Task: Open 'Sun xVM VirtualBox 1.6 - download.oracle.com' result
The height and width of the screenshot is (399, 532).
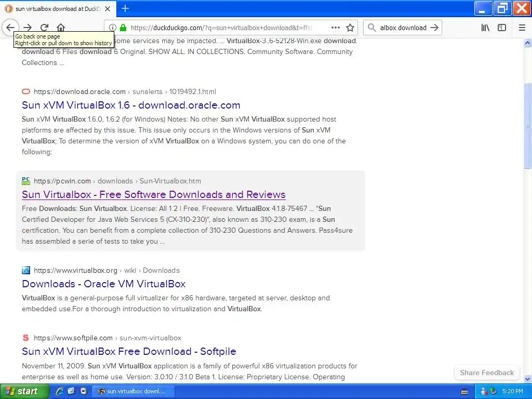Action: (x=131, y=105)
